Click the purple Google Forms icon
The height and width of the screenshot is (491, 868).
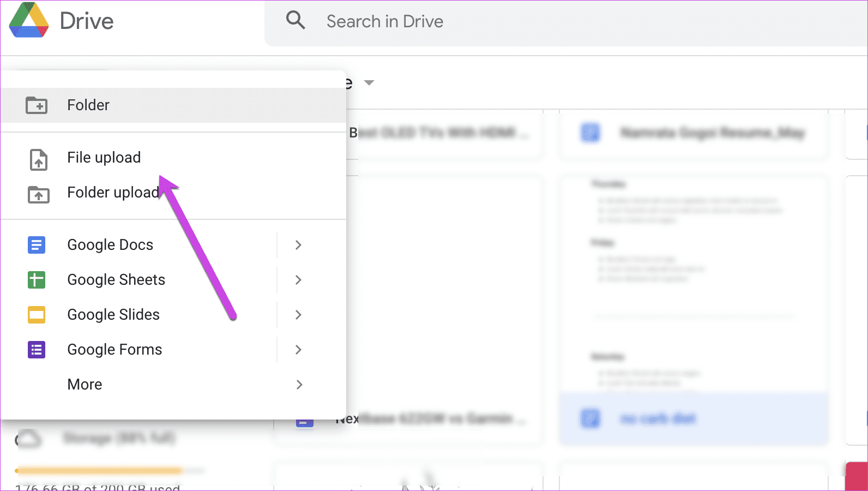[37, 350]
